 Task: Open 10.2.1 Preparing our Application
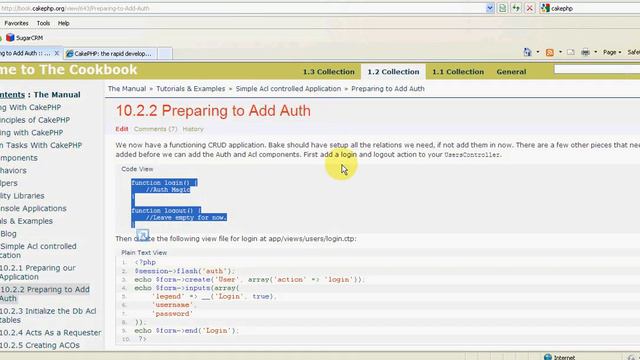(38, 272)
